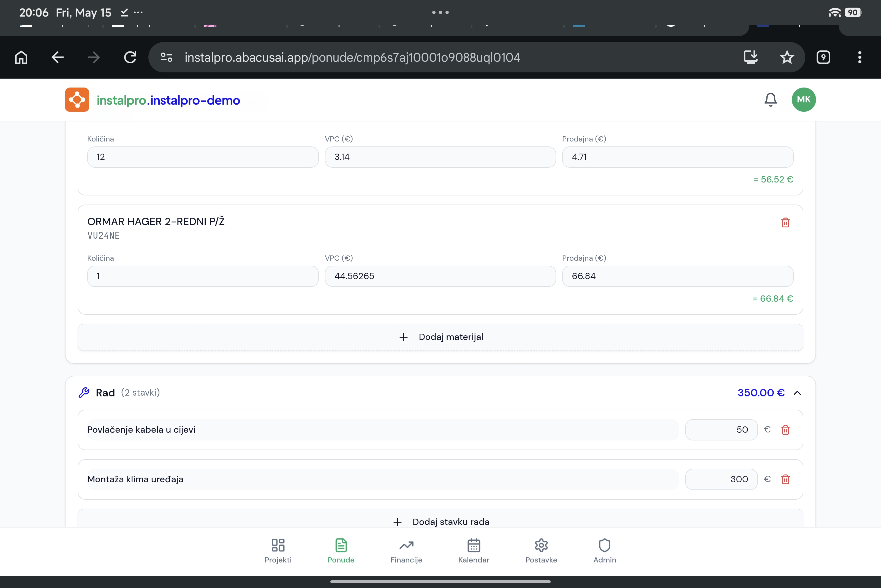Tap the 20:06 clock in status bar
This screenshot has height=588, width=881.
pos(34,13)
